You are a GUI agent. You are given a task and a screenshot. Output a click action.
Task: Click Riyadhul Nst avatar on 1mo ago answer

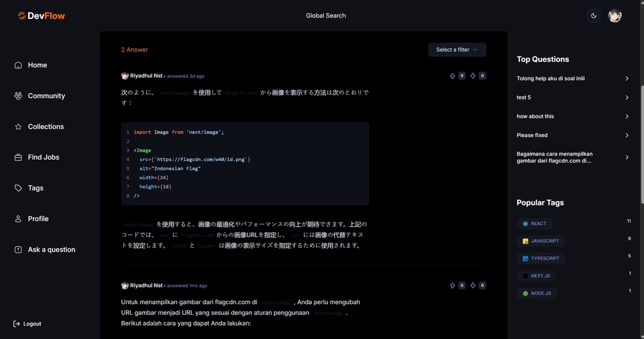click(x=125, y=285)
